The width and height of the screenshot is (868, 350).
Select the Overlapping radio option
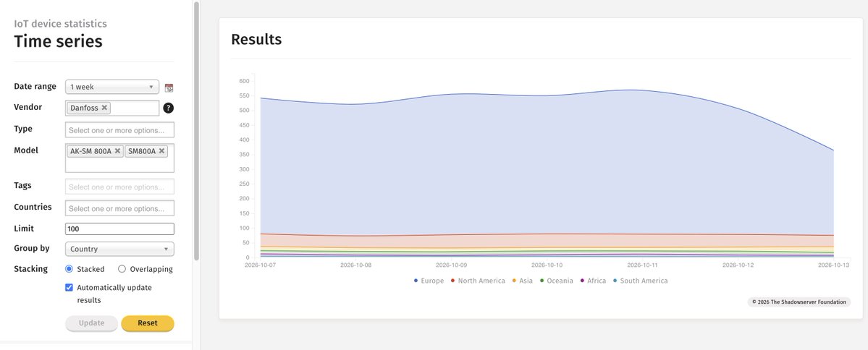(122, 269)
